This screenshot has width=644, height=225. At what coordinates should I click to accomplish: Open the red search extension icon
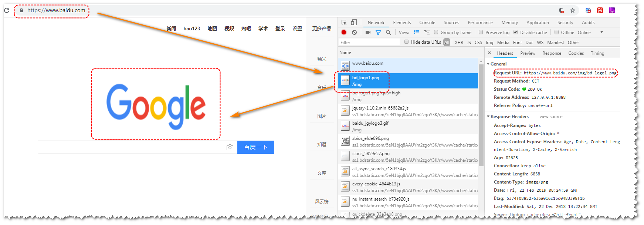pyautogui.click(x=600, y=10)
